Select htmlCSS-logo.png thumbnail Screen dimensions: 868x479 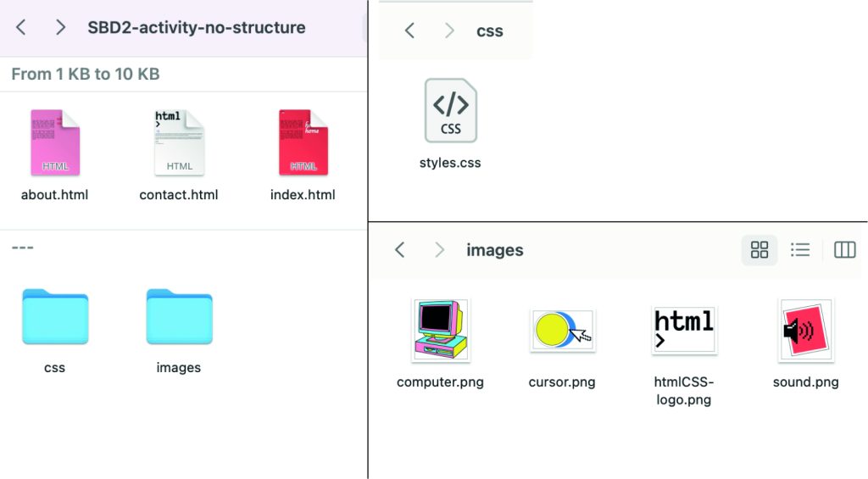pos(684,331)
